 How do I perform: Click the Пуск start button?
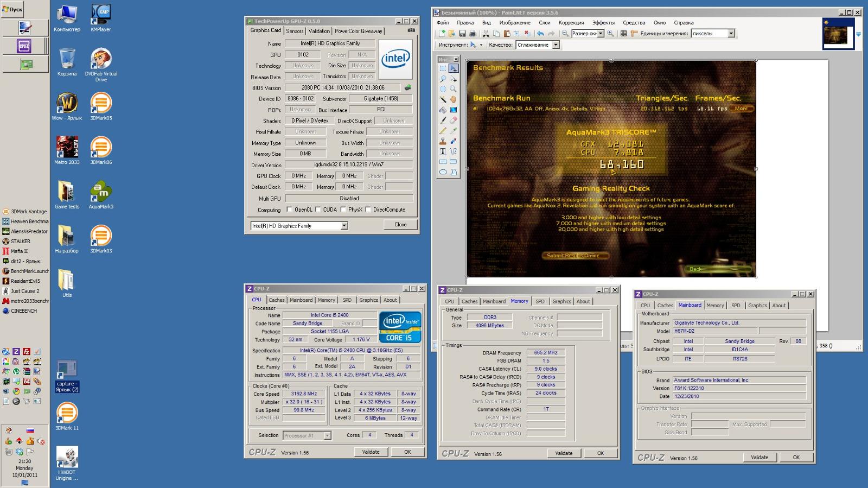(x=12, y=9)
